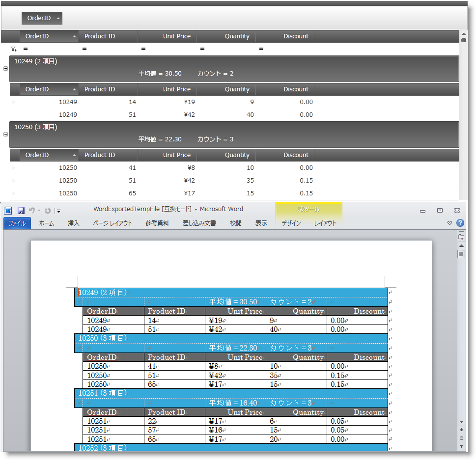Open the OrderID filter operator dropdown

[26, 49]
